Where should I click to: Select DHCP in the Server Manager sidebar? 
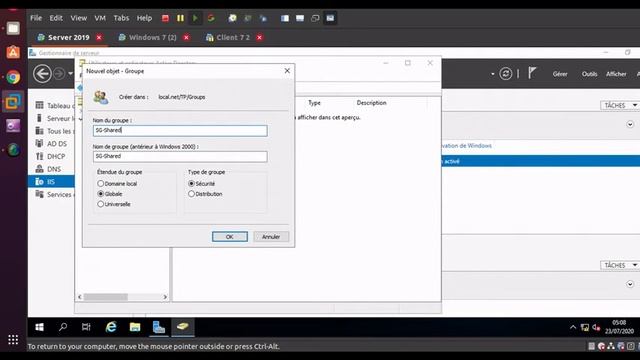[51, 156]
